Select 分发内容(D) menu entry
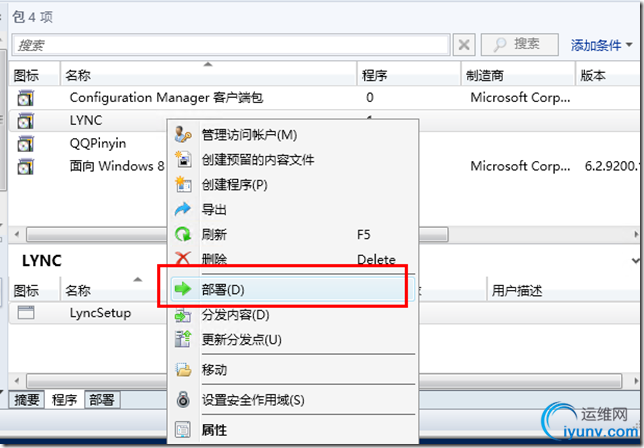Screen dimensions: 644x448 293,315
